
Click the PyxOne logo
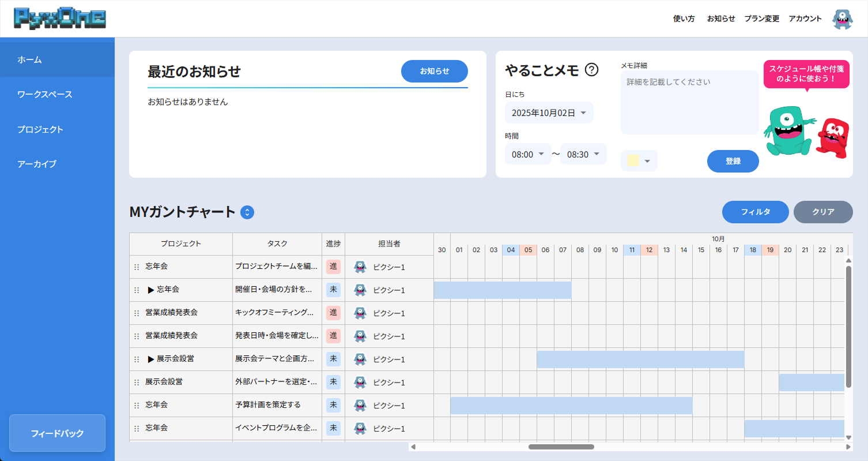[x=60, y=18]
